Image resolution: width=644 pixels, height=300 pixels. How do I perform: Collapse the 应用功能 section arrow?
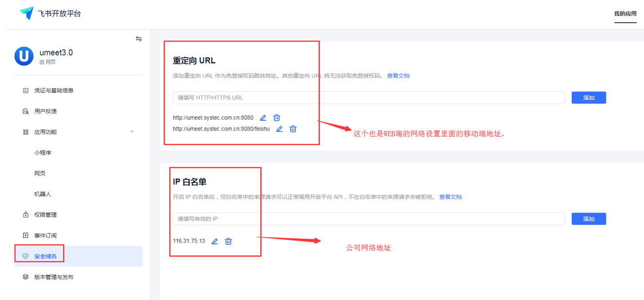click(132, 131)
